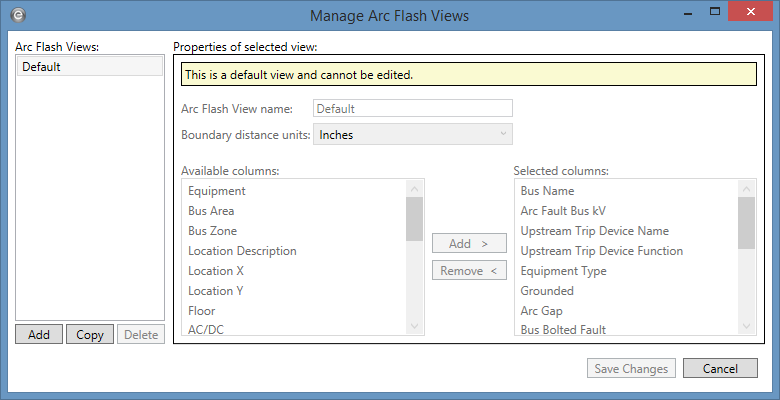Click the Add view button
This screenshot has width=780, height=400.
pos(39,335)
